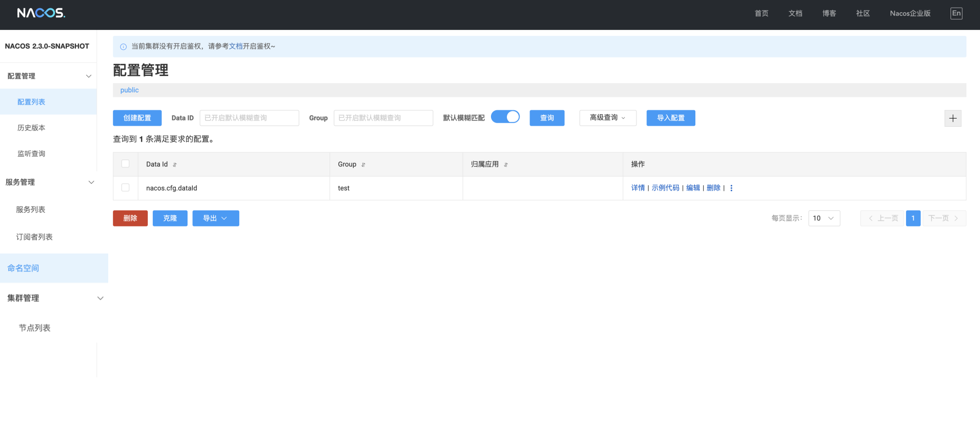The width and height of the screenshot is (980, 447).
Task: Open the page size dropdown showing 10
Action: tap(824, 218)
